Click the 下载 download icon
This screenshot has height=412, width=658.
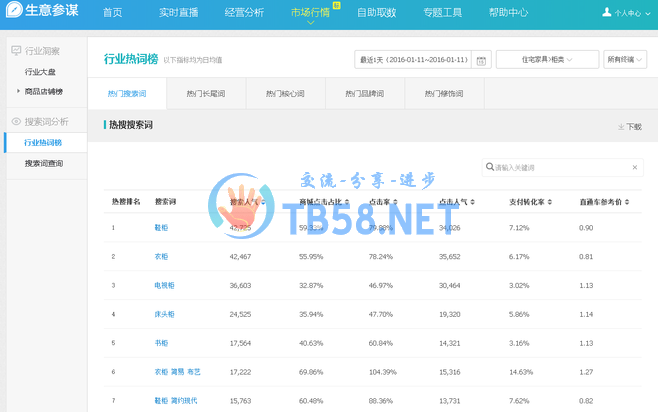coord(621,127)
